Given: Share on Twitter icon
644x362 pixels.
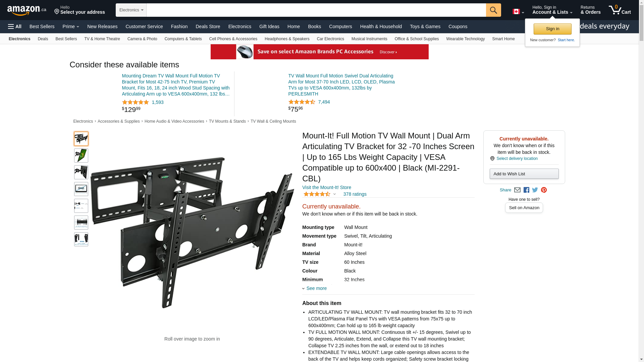Looking at the screenshot, I should [535, 190].
